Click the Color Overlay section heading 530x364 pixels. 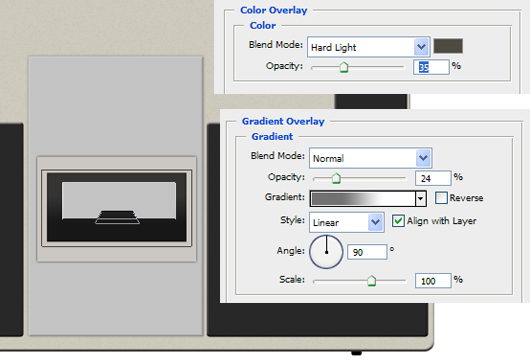pos(273,10)
